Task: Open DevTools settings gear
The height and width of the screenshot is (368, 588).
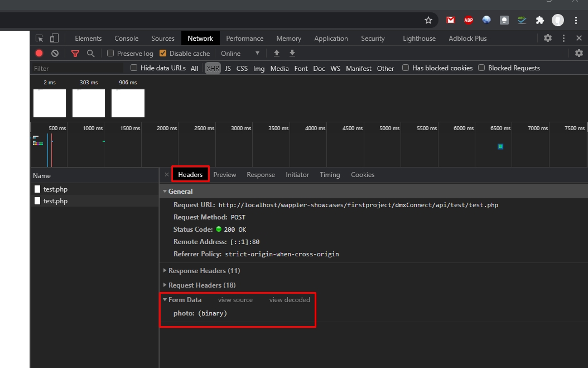Action: 548,39
